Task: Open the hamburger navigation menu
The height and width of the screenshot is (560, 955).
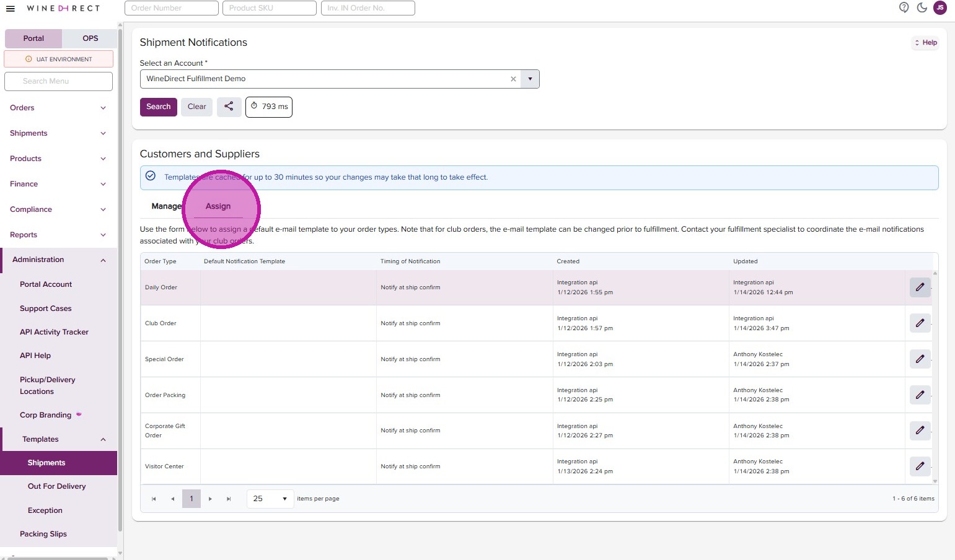Action: pyautogui.click(x=10, y=8)
